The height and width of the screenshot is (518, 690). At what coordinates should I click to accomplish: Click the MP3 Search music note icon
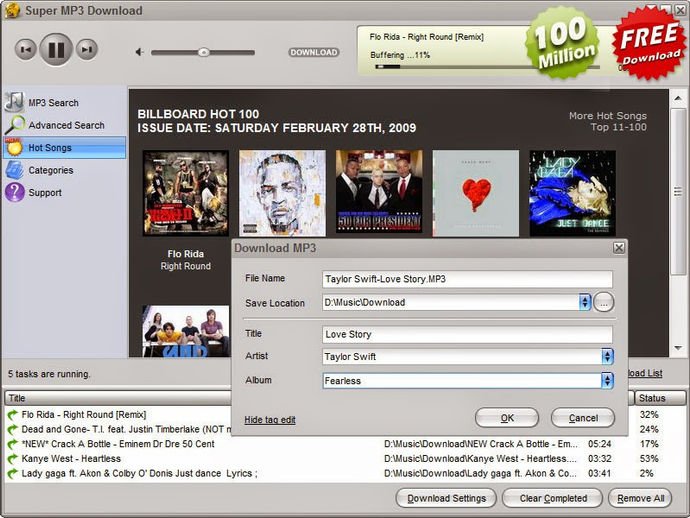(14, 102)
